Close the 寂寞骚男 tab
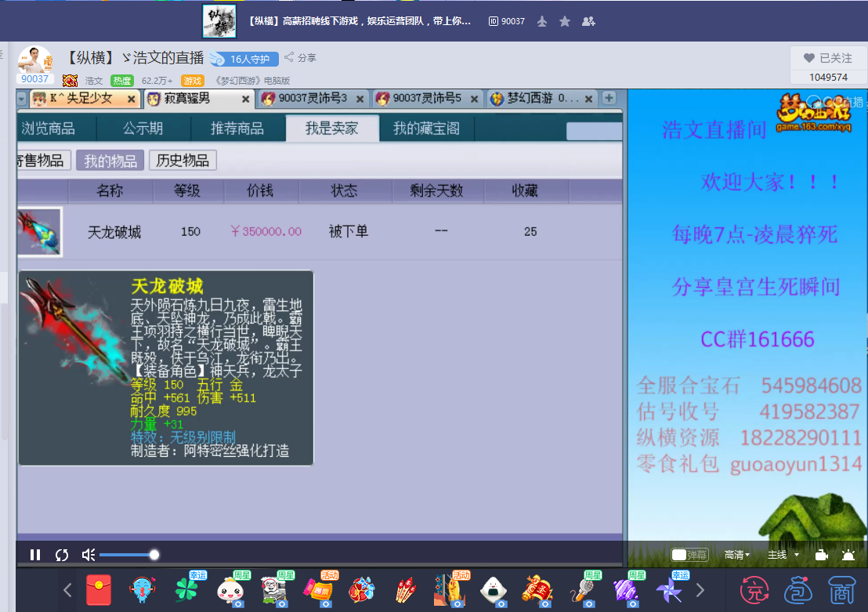 tap(246, 100)
